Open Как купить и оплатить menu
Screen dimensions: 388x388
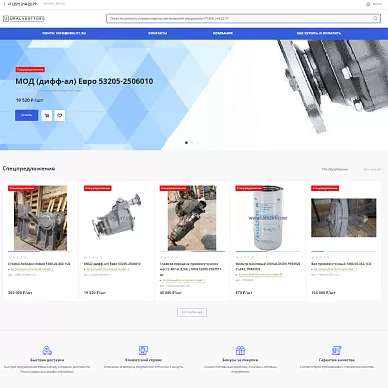[319, 33]
